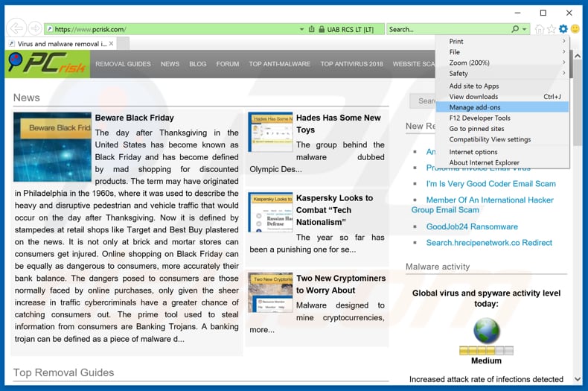Image resolution: width=588 pixels, height=391 pixels.
Task: Click the Hades article thumbnail
Action: (x=270, y=132)
